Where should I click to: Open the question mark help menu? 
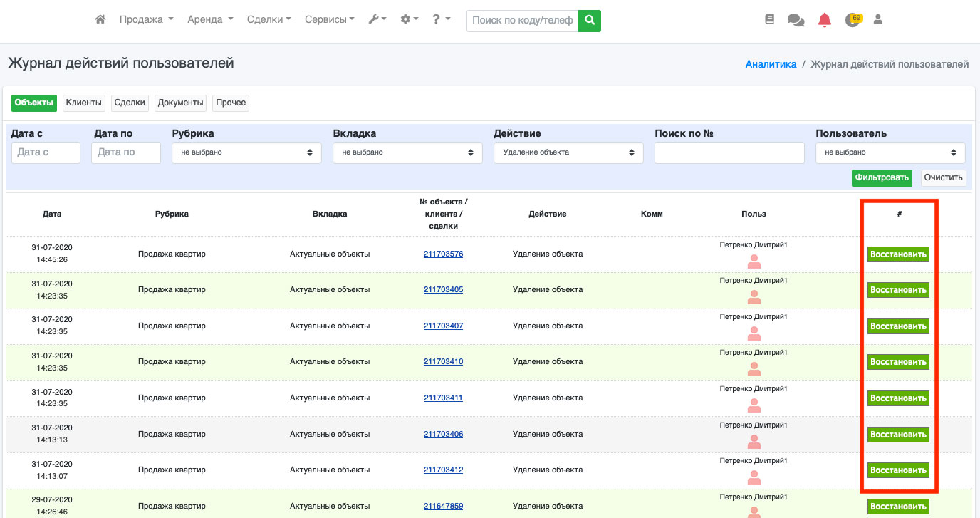[441, 20]
